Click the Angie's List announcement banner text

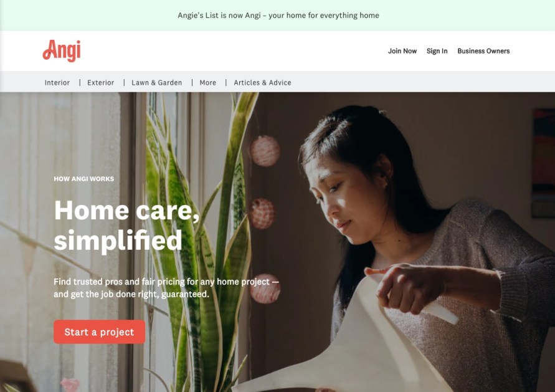click(x=278, y=15)
